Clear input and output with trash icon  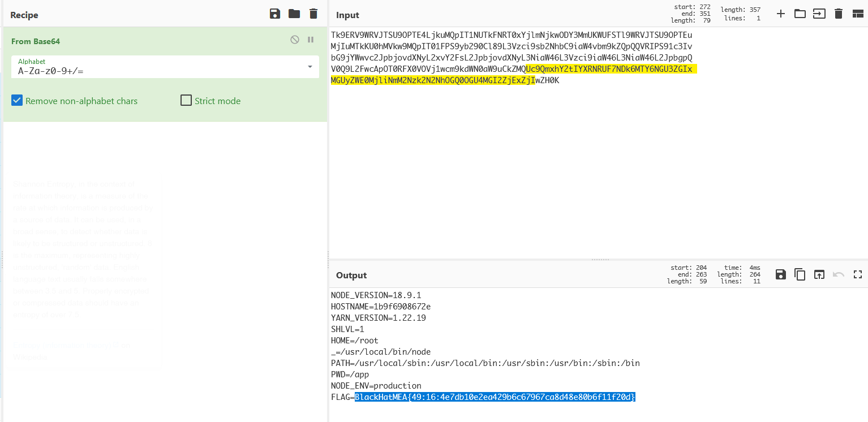click(x=839, y=14)
